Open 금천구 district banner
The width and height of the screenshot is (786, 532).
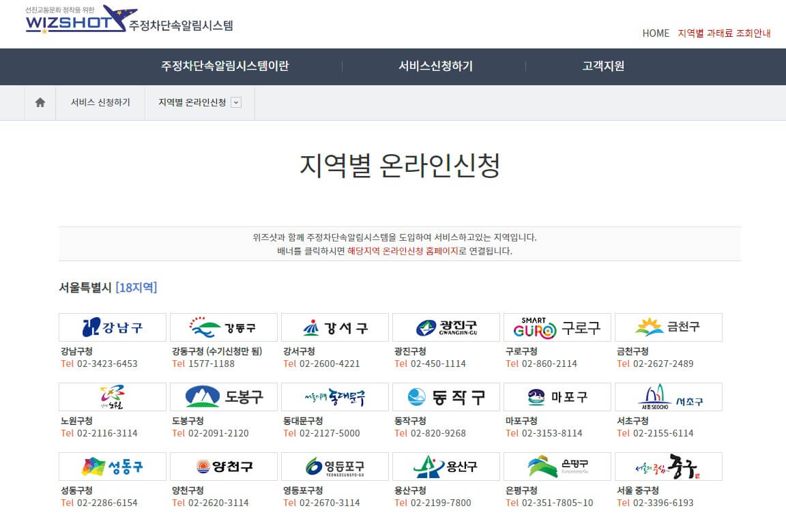669,327
